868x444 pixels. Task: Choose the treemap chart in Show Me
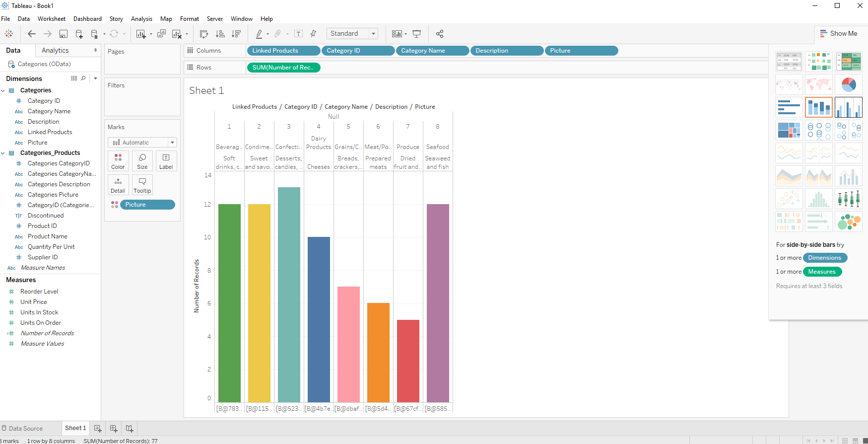789,130
